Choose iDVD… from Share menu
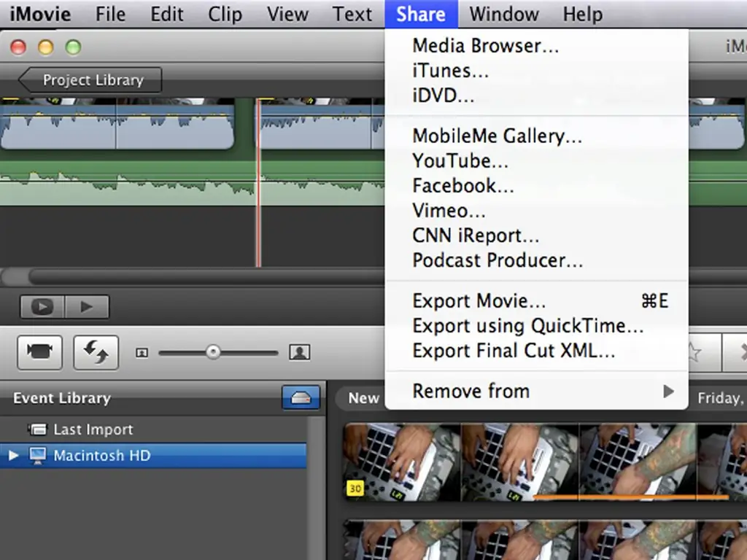This screenshot has height=560, width=747. click(536, 96)
